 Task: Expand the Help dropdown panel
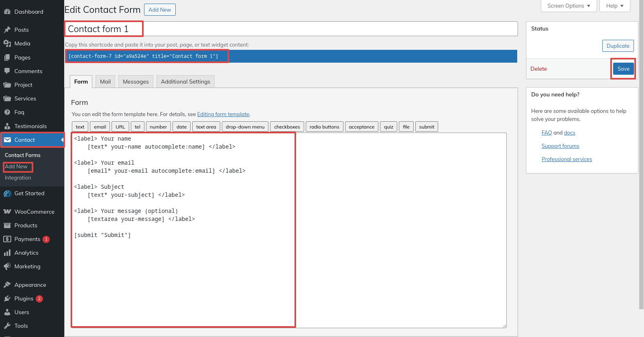615,6
